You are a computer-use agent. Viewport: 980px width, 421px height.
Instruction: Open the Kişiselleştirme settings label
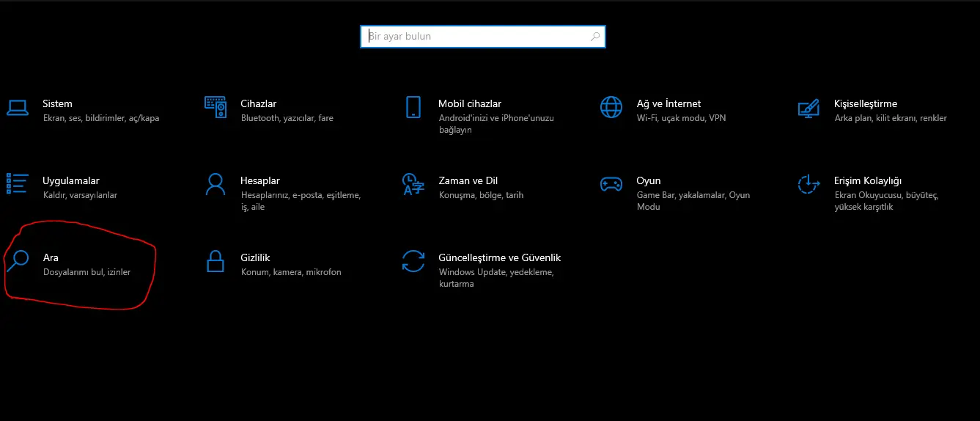pos(866,103)
